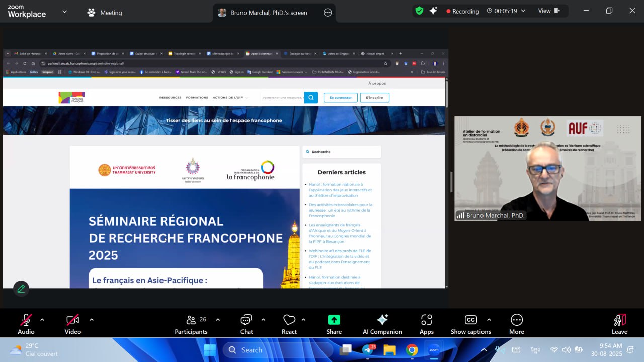Open screen share options ellipsis
The image size is (644, 362).
(x=328, y=13)
